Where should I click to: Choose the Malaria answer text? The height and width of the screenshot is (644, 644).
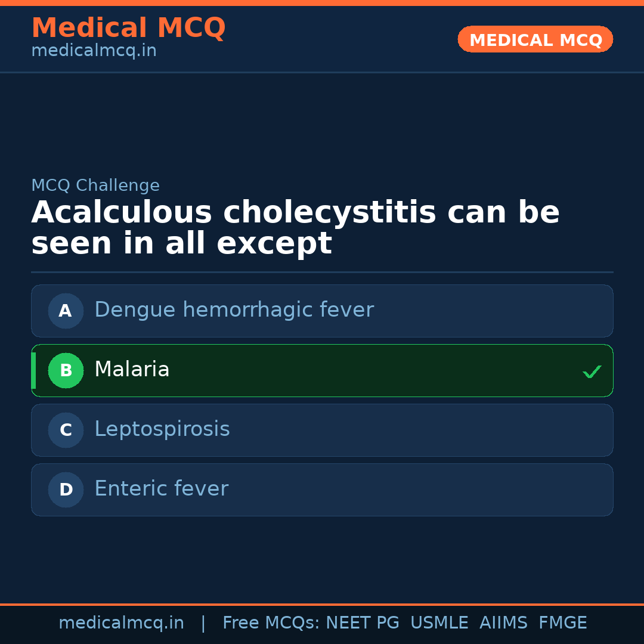tap(132, 370)
